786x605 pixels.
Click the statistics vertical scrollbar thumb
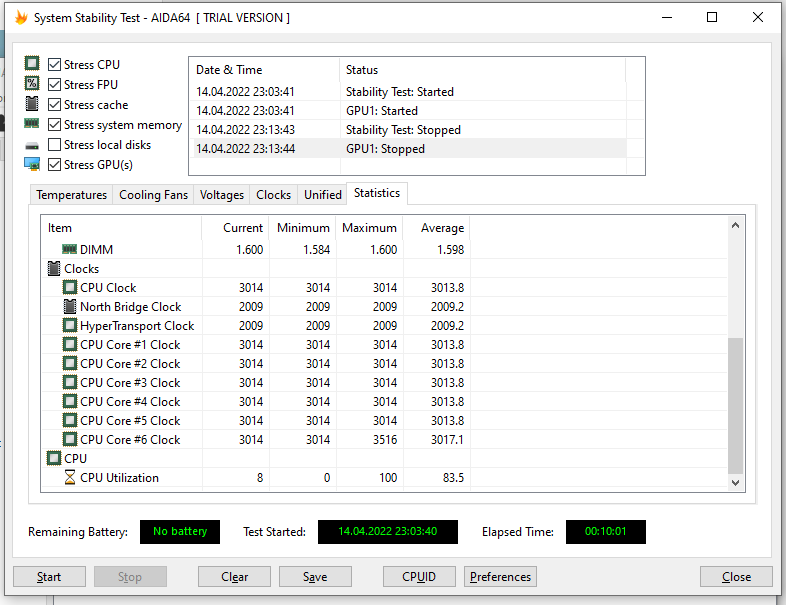735,406
